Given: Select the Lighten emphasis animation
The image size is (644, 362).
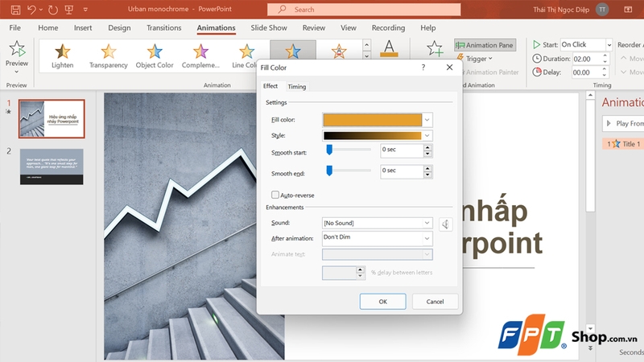Looking at the screenshot, I should click(x=63, y=56).
